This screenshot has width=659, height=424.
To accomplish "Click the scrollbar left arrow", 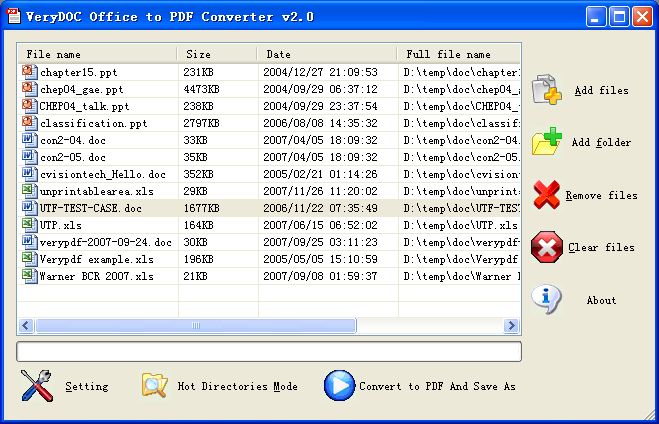I will point(26,325).
